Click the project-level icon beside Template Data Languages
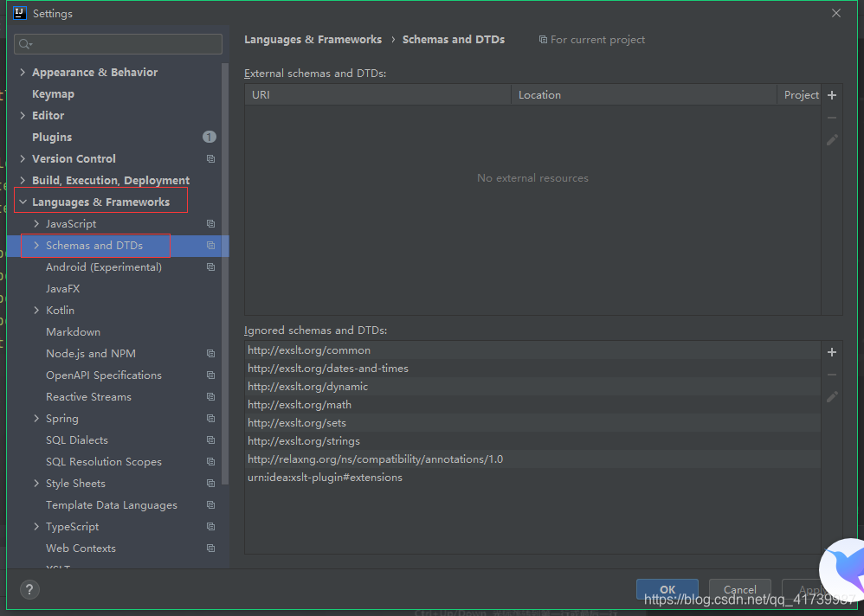Viewport: 864px width, 616px height. click(x=210, y=504)
